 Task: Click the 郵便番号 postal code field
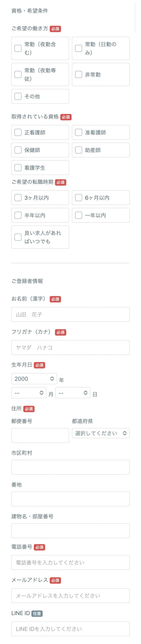[40, 435]
